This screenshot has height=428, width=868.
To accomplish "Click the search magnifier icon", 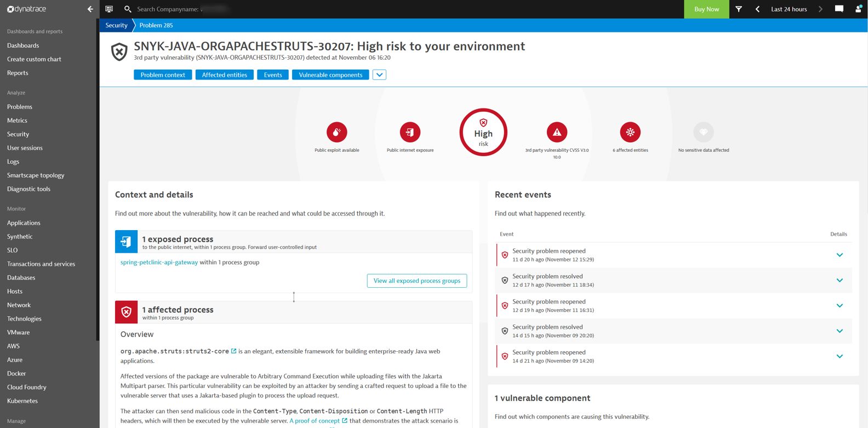I will 128,9.
